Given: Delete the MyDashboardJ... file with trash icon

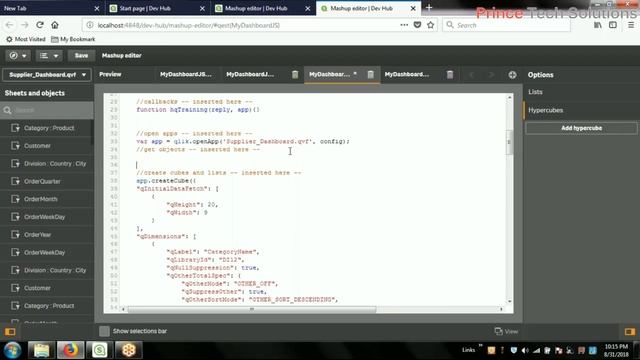Looking at the screenshot, I should tap(295, 74).
